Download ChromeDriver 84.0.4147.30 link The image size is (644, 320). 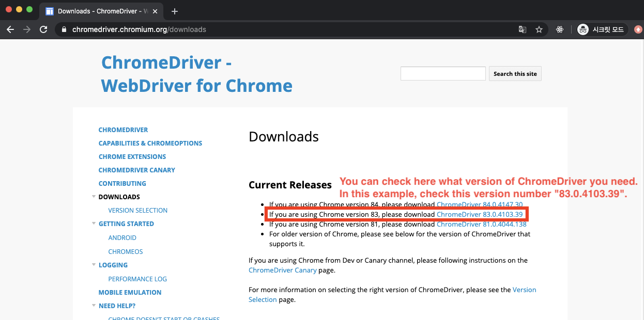[480, 205]
